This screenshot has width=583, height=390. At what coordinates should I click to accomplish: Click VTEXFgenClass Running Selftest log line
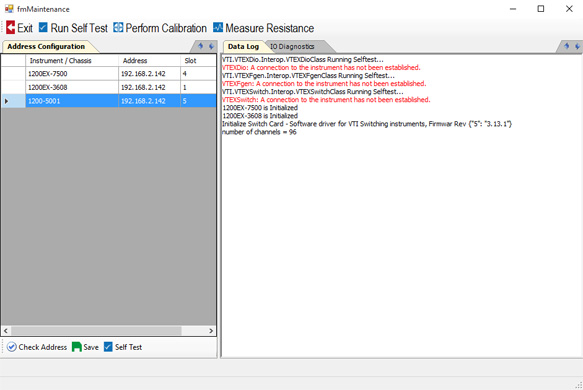pos(308,75)
